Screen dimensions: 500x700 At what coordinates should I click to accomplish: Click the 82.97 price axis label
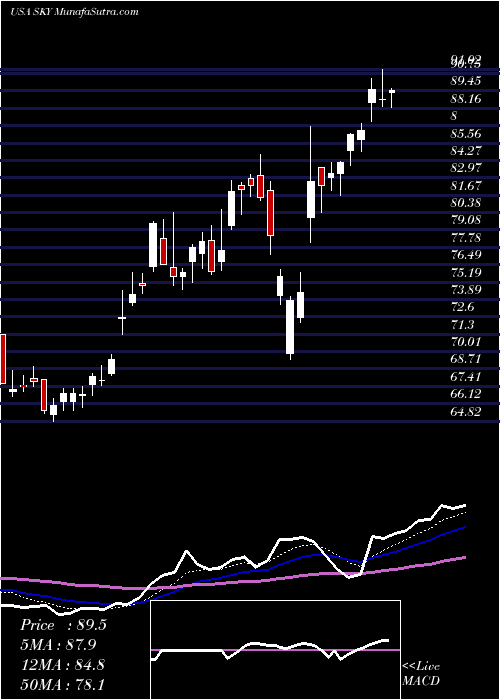coord(465,168)
